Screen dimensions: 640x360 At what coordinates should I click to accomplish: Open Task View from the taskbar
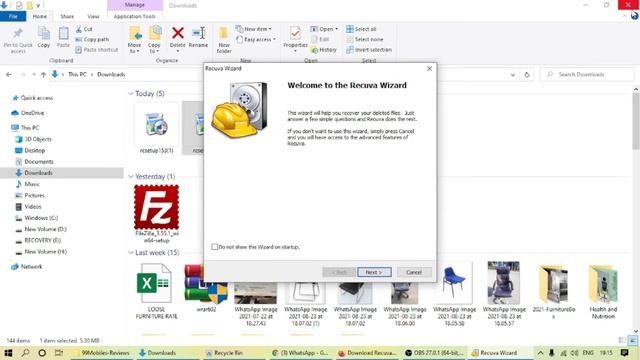coord(59,353)
